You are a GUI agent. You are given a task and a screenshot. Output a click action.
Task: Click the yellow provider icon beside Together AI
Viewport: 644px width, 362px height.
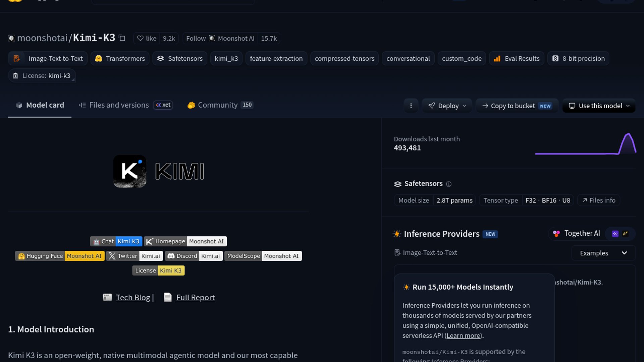626,234
